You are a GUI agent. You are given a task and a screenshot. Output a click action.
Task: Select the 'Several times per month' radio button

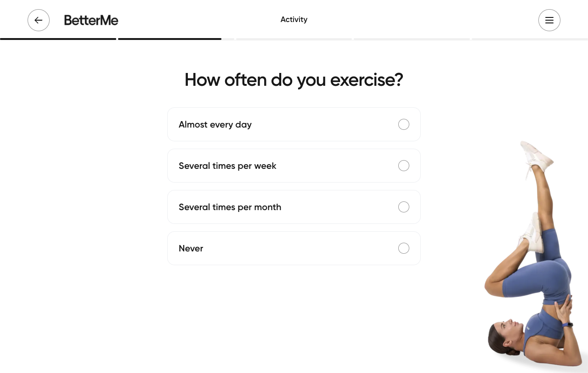pyautogui.click(x=404, y=207)
